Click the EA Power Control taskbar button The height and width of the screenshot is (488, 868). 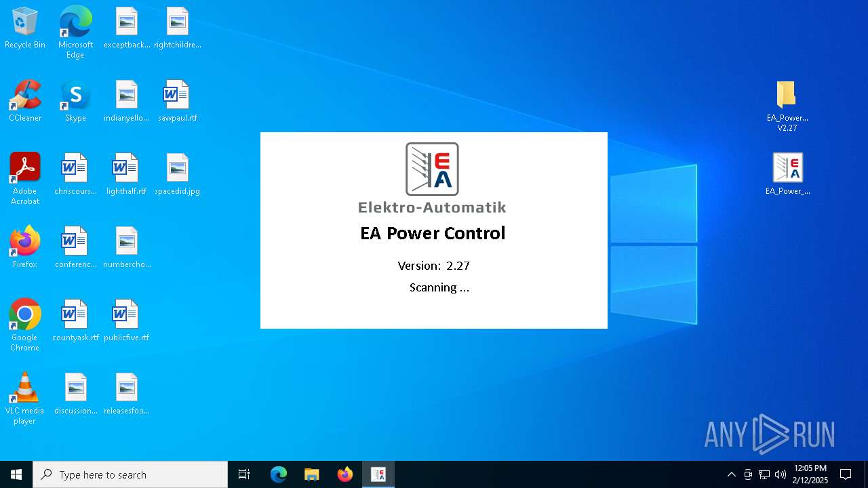(x=378, y=474)
